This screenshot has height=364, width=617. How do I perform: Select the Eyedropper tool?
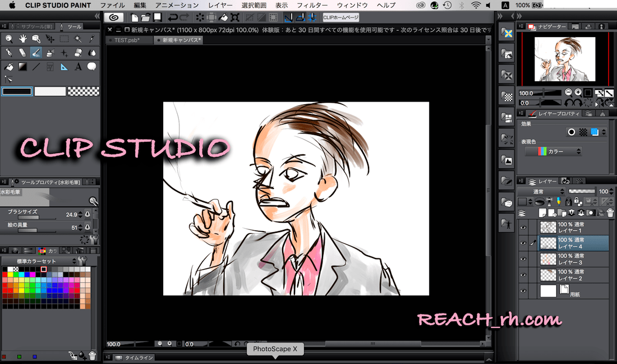(91, 39)
